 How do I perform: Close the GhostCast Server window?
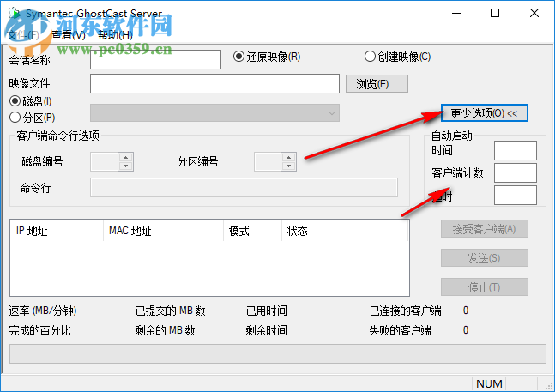(x=534, y=13)
